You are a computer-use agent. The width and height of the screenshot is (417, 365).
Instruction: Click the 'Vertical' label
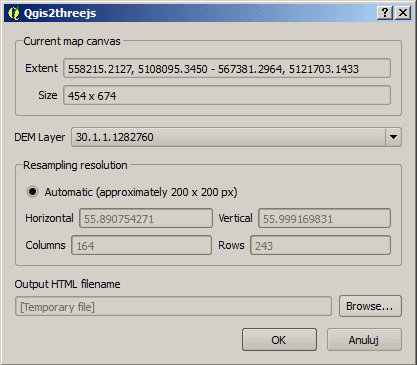point(235,218)
